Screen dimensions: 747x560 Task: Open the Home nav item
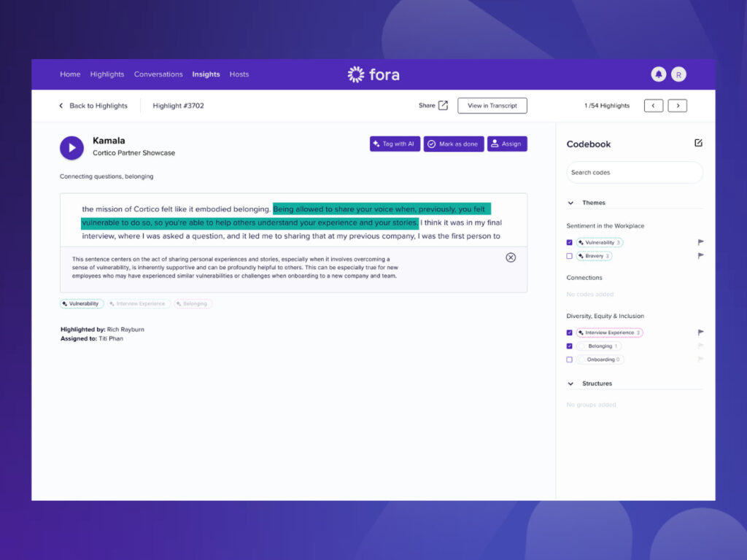pyautogui.click(x=70, y=74)
